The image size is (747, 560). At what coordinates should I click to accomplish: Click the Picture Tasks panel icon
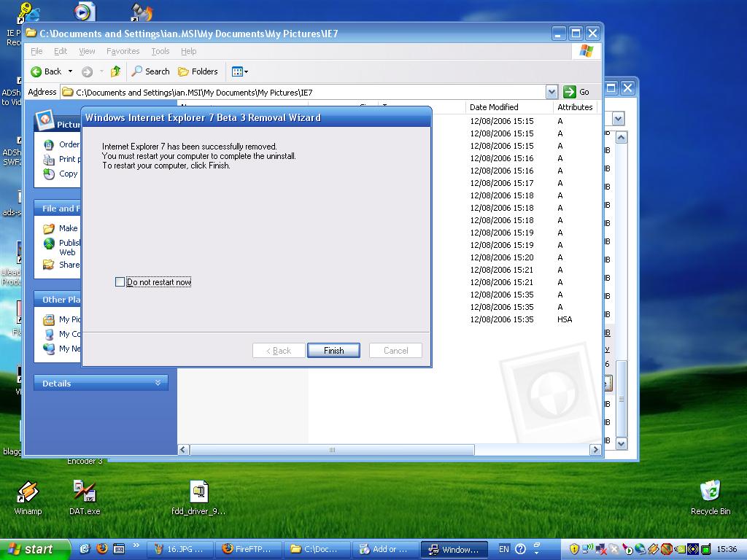pos(45,120)
